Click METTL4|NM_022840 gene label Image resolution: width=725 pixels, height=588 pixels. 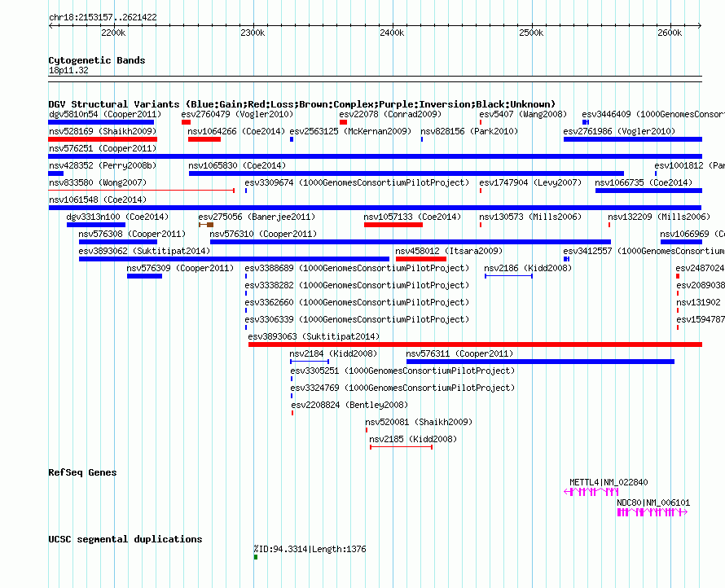point(609,482)
